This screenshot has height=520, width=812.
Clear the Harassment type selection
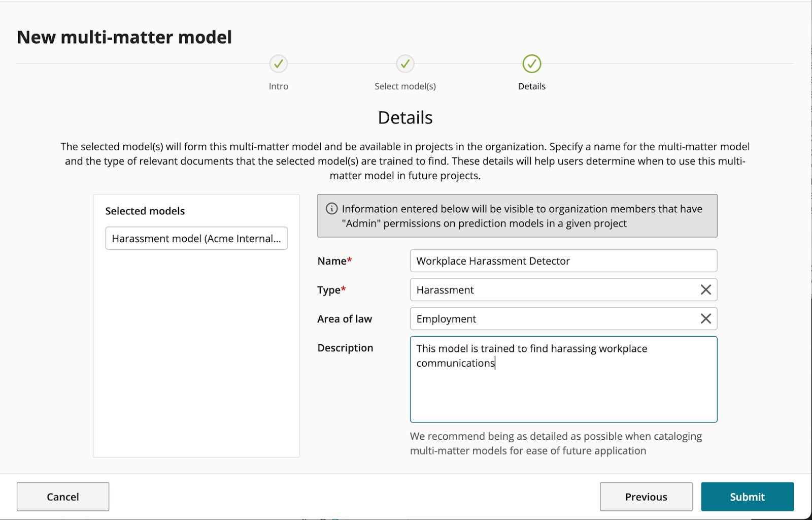pyautogui.click(x=705, y=289)
